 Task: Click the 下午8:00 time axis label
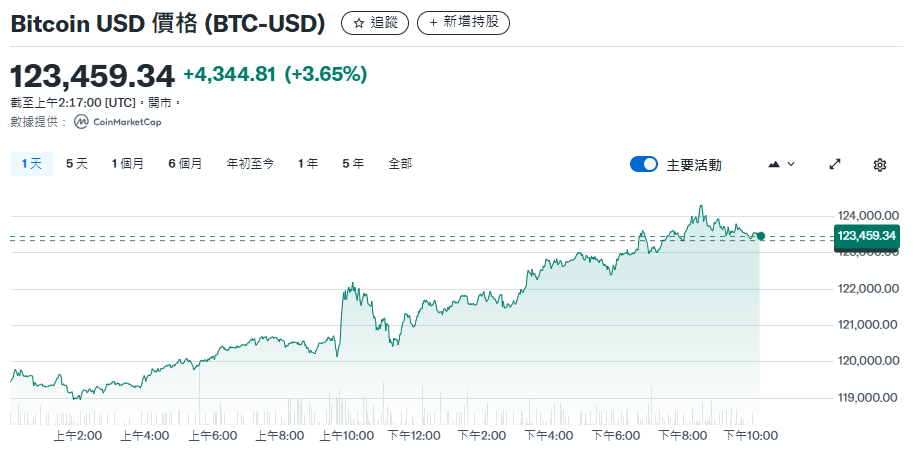point(683,436)
